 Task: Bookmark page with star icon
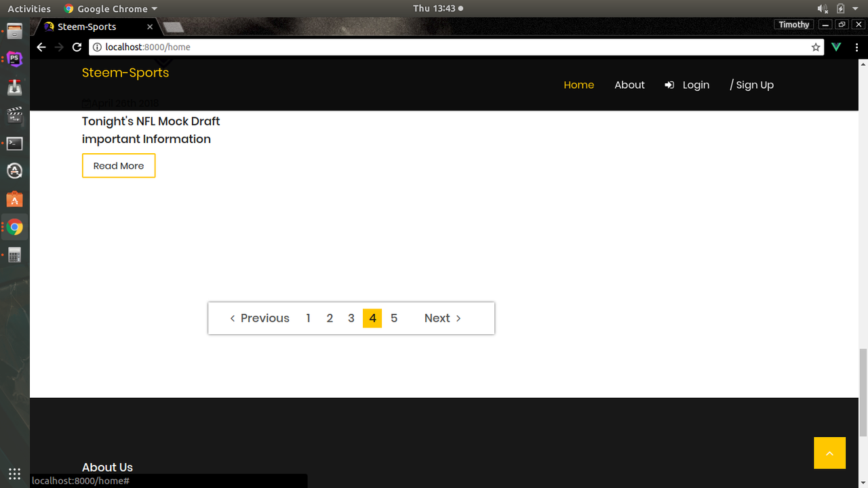[816, 47]
